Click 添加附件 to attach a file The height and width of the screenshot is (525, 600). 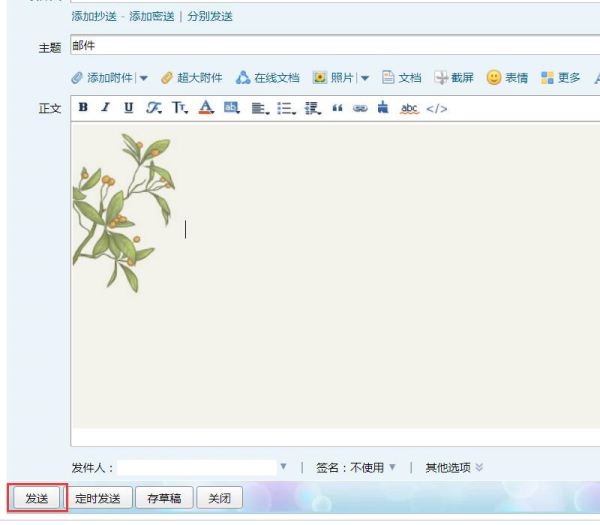(x=102, y=78)
